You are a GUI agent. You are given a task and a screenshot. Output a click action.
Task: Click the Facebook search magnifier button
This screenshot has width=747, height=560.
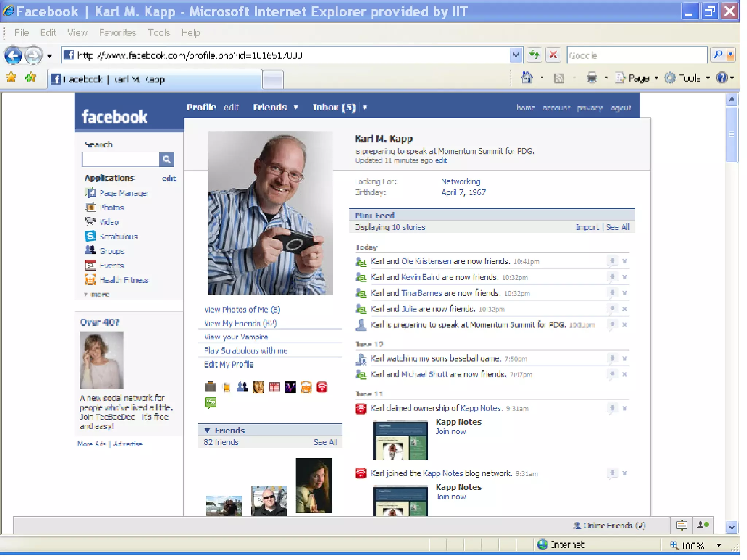click(167, 159)
